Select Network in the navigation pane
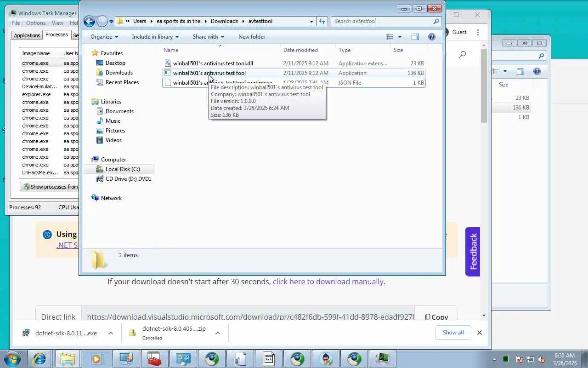588x368 pixels. tap(111, 198)
